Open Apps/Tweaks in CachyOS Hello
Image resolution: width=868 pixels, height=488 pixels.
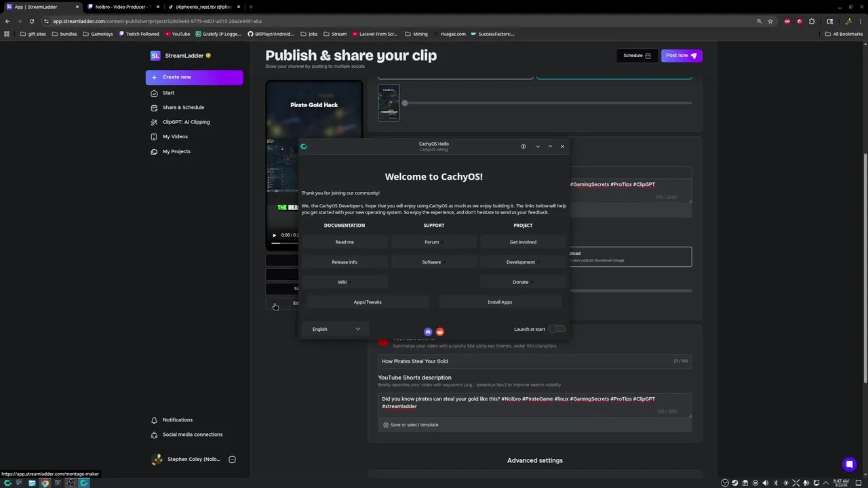(x=368, y=302)
